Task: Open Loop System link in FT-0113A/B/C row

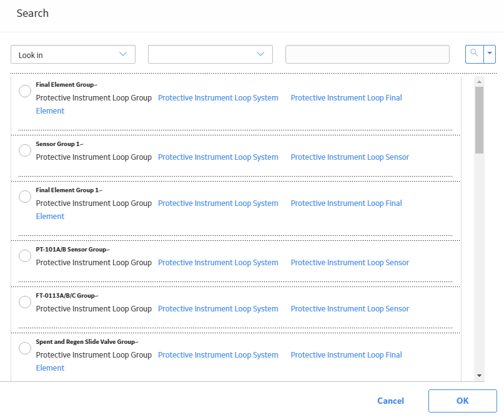Action: [x=218, y=309]
